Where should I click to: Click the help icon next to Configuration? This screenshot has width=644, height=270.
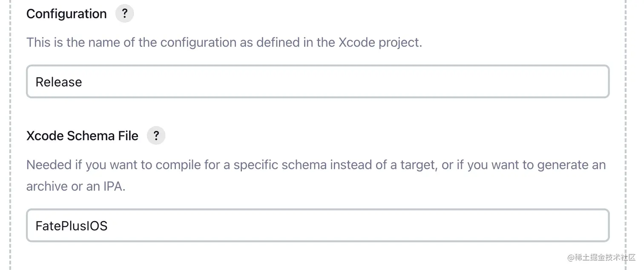124,14
